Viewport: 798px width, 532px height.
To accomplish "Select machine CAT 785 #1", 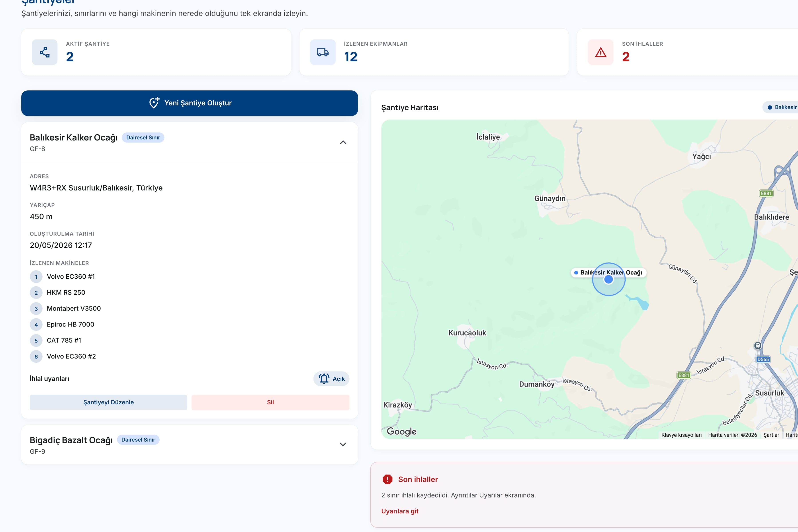I will 64,340.
